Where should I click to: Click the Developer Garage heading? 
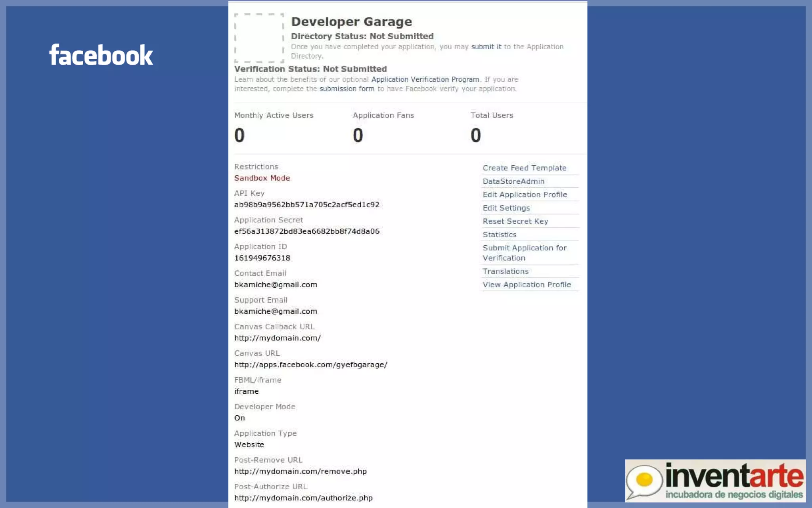[351, 22]
